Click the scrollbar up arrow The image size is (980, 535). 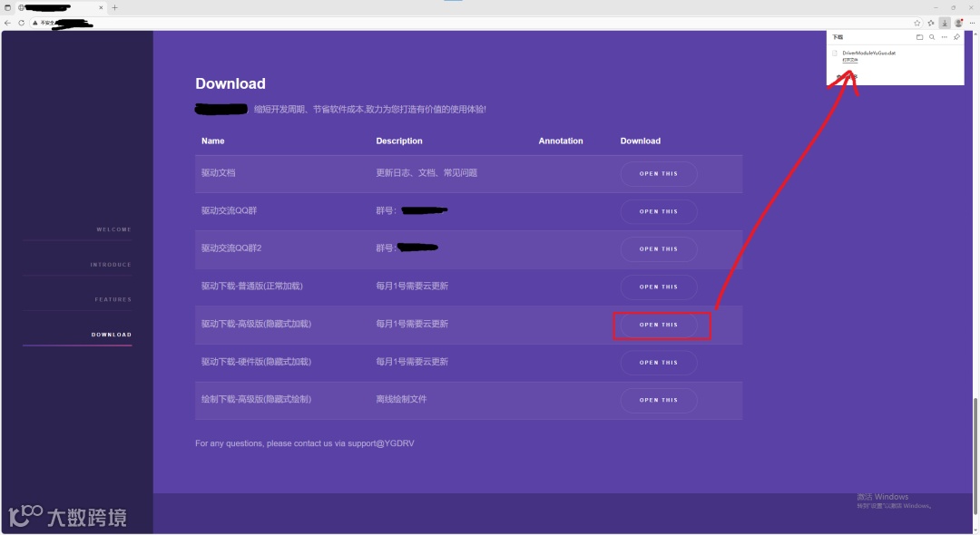[x=975, y=34]
